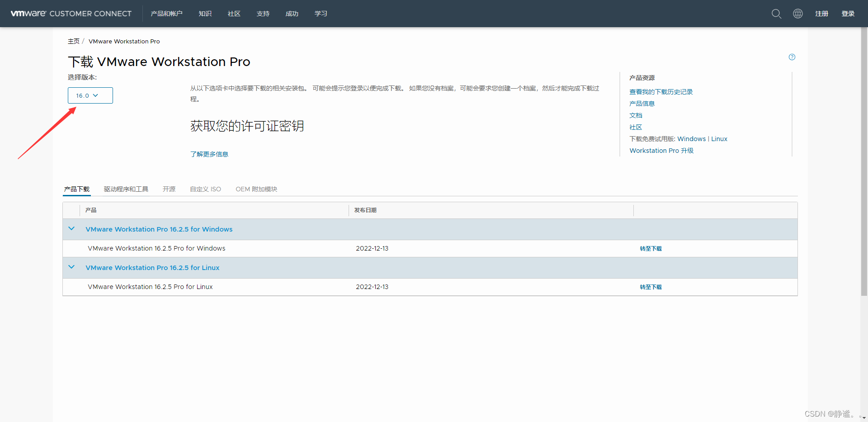Image resolution: width=868 pixels, height=422 pixels.
Task: Switch to OEM 附加模块 tab
Action: (x=256, y=189)
